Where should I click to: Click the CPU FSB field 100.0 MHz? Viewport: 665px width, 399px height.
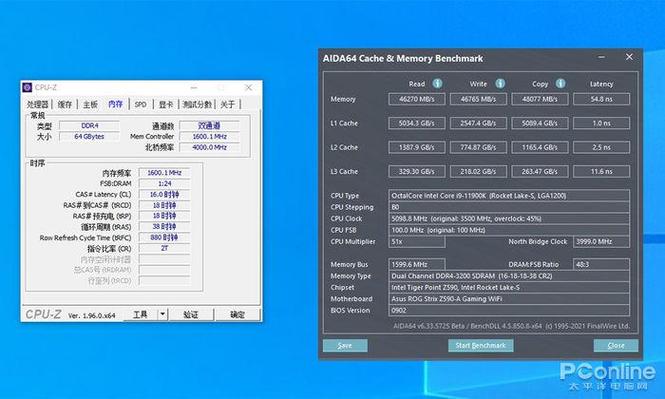pyautogui.click(x=509, y=230)
